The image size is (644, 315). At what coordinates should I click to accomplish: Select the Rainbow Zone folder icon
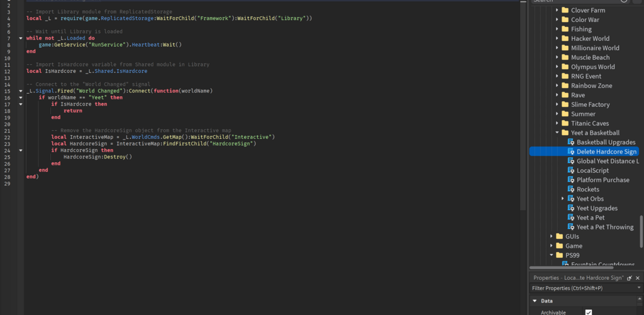tap(565, 86)
